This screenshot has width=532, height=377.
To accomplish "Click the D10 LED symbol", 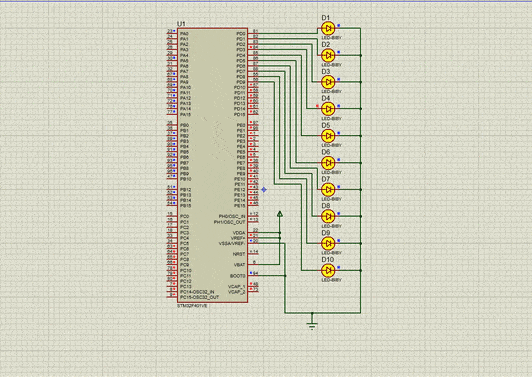I will point(328,270).
